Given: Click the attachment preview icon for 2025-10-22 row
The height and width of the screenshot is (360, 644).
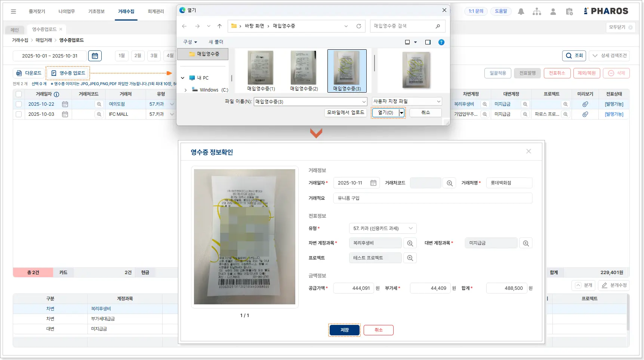Looking at the screenshot, I should coord(585,104).
